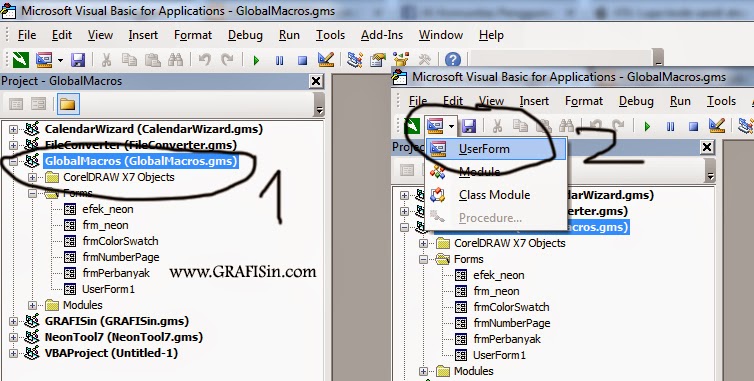Image resolution: width=754 pixels, height=381 pixels.
Task: Run macro with play icon, front window
Action: tap(647, 127)
